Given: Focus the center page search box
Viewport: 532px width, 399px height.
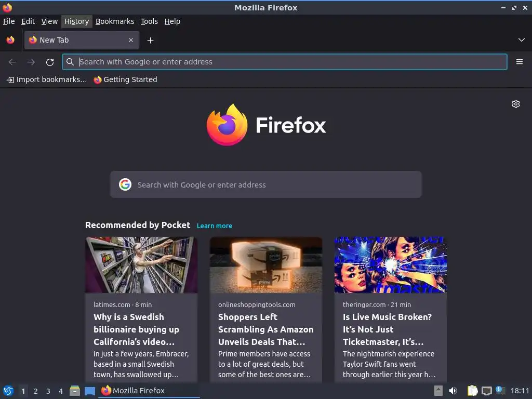Looking at the screenshot, I should pos(265,184).
